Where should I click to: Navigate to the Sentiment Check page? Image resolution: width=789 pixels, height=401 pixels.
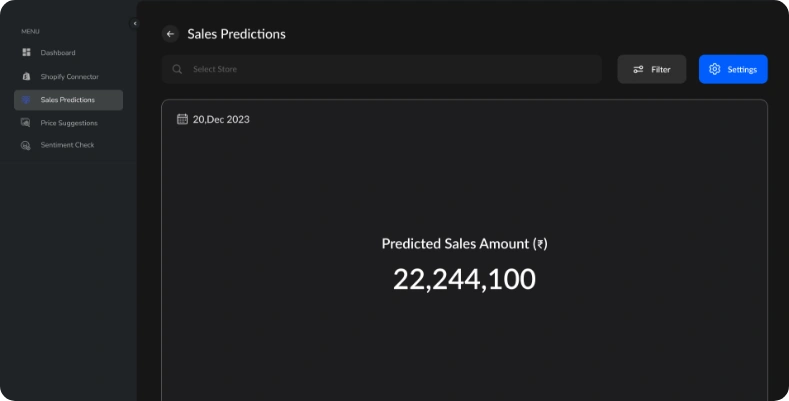pyautogui.click(x=67, y=146)
